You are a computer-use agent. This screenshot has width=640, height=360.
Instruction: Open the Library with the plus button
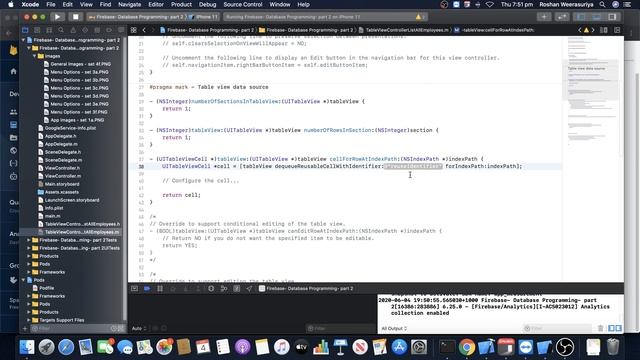point(544,17)
